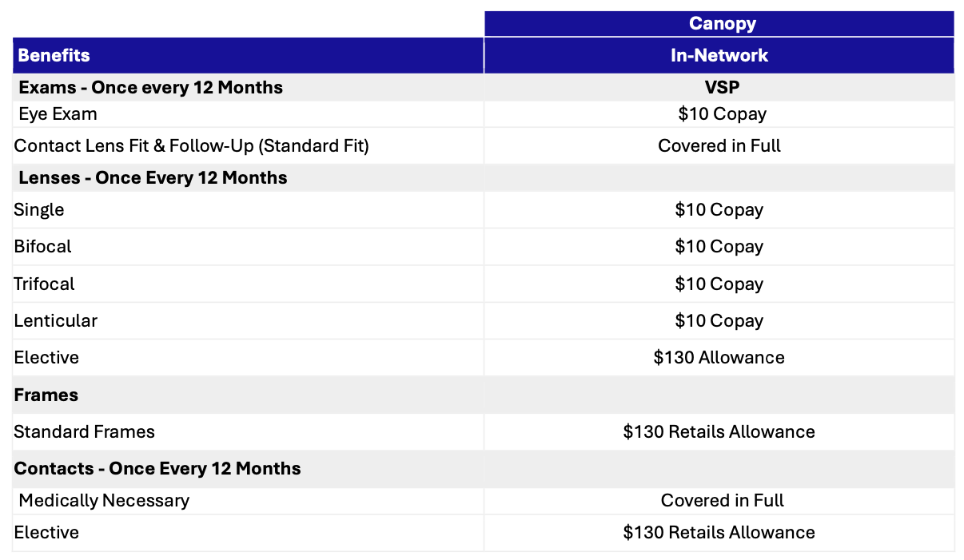Click the In-Network header cell

(719, 56)
